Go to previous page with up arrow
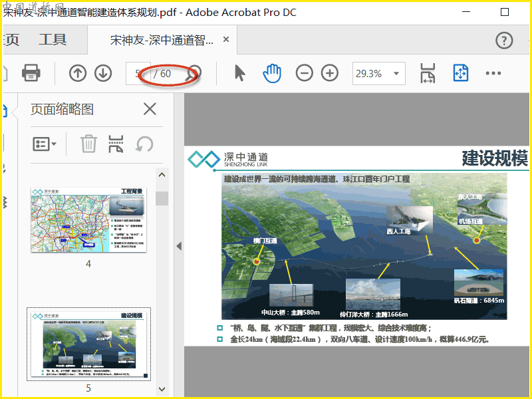This screenshot has width=532, height=399. [78, 73]
